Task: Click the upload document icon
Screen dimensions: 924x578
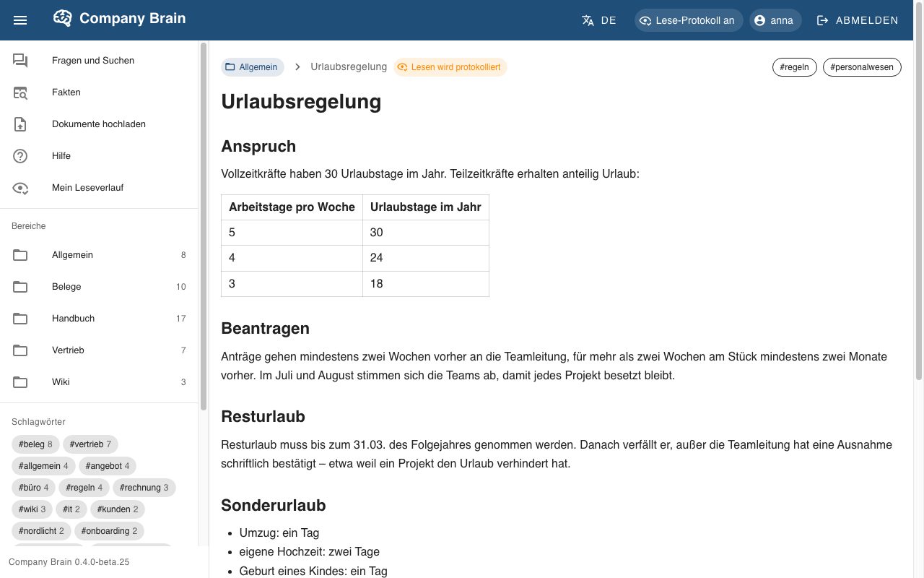Action: tap(20, 124)
